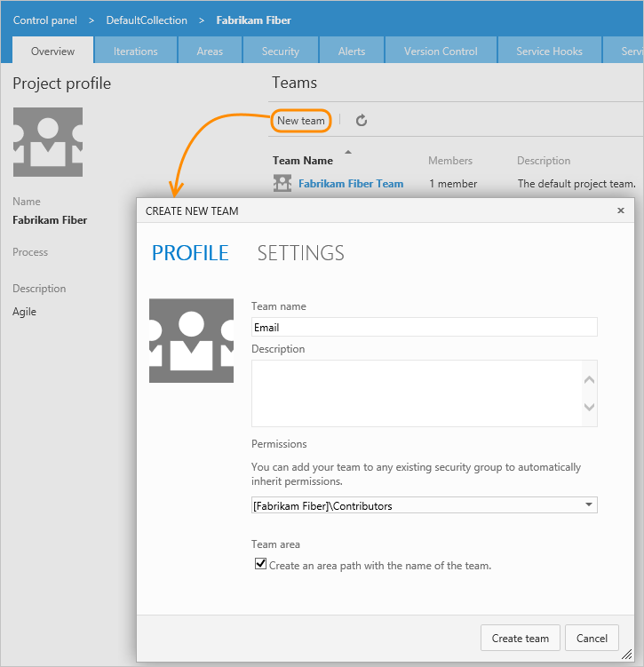Open the Areas tab
Image resolution: width=644 pixels, height=667 pixels.
[x=210, y=51]
